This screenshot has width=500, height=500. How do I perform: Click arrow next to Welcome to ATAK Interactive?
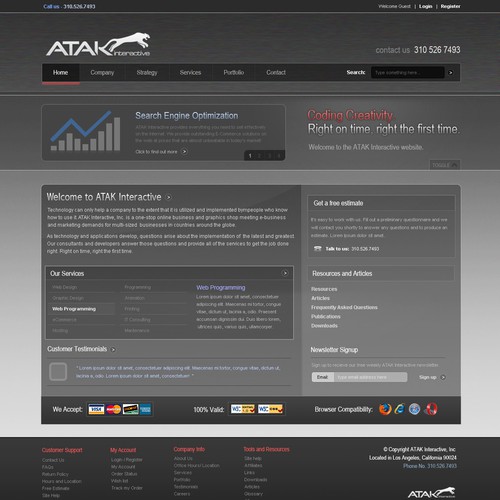click(169, 197)
